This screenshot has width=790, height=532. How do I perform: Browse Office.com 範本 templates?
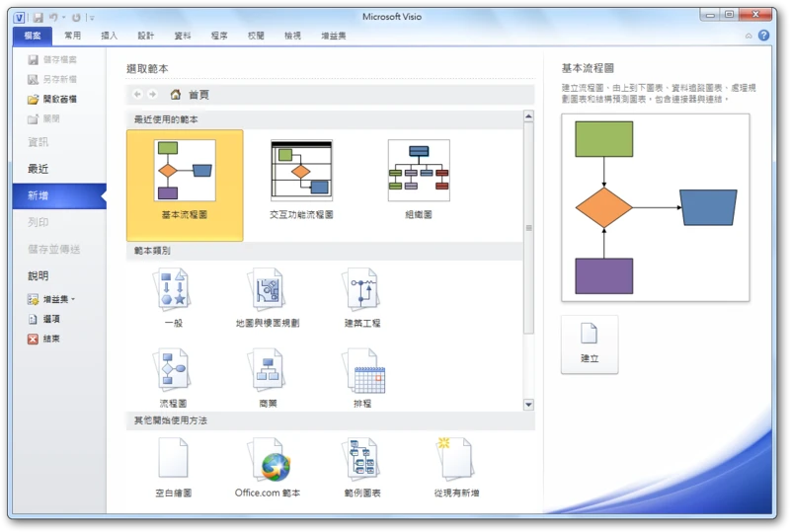pos(268,468)
